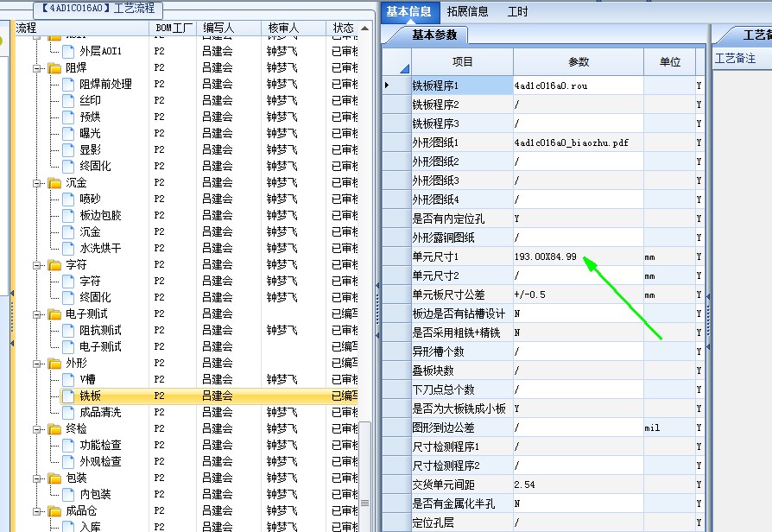This screenshot has width=772, height=532.
Task: Collapse the 电子测试 tree node
Action: click(37, 314)
